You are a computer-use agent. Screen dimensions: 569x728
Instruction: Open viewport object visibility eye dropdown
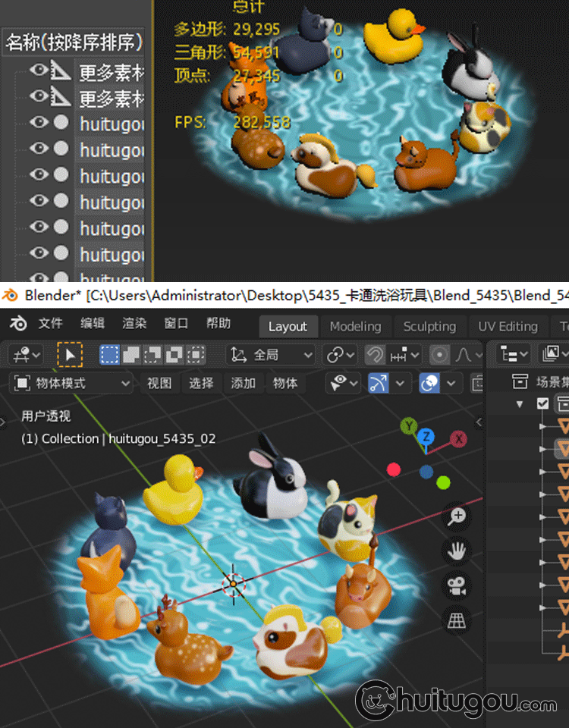click(343, 384)
